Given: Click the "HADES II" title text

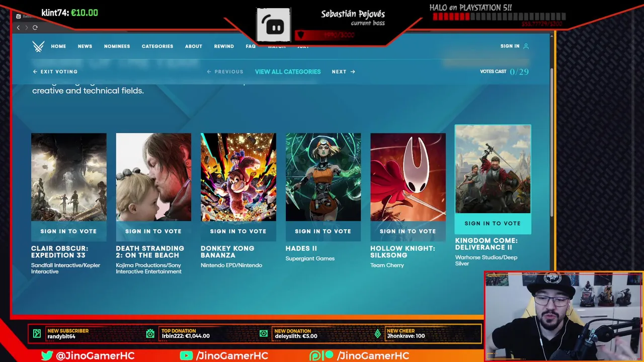Looking at the screenshot, I should pyautogui.click(x=301, y=248).
